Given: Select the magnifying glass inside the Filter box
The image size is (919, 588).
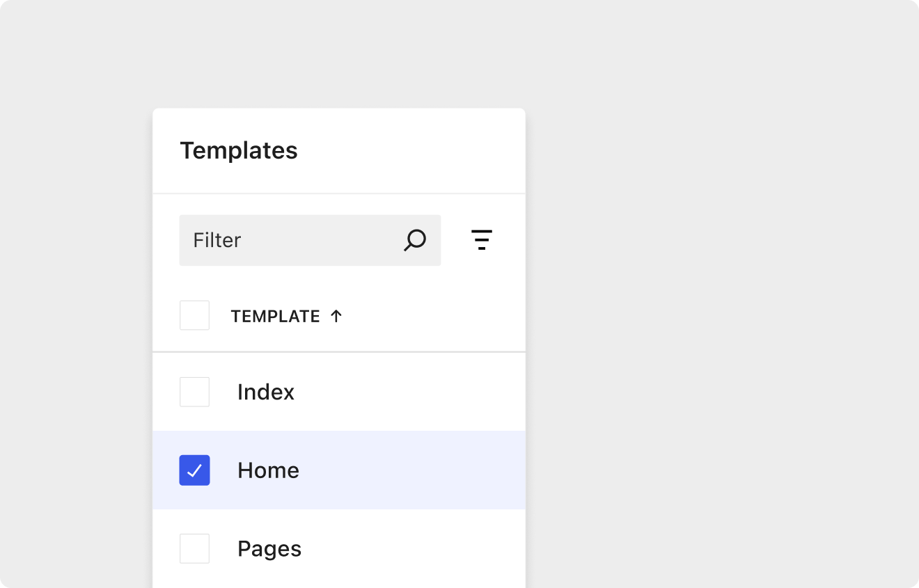Looking at the screenshot, I should coord(414,239).
